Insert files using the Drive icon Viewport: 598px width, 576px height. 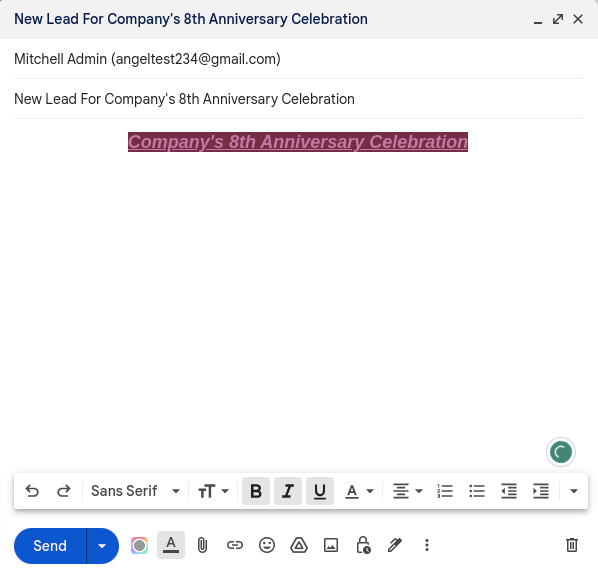299,545
